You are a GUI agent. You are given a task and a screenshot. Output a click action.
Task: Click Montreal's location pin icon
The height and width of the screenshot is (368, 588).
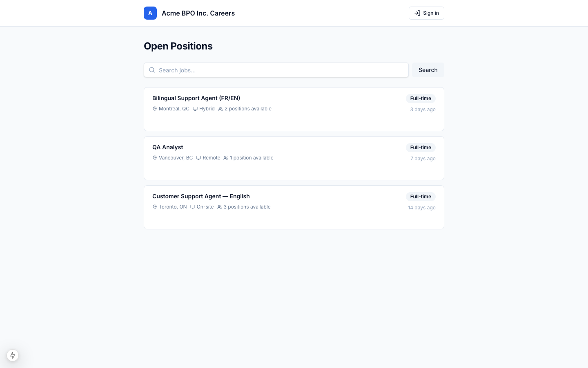tap(155, 109)
